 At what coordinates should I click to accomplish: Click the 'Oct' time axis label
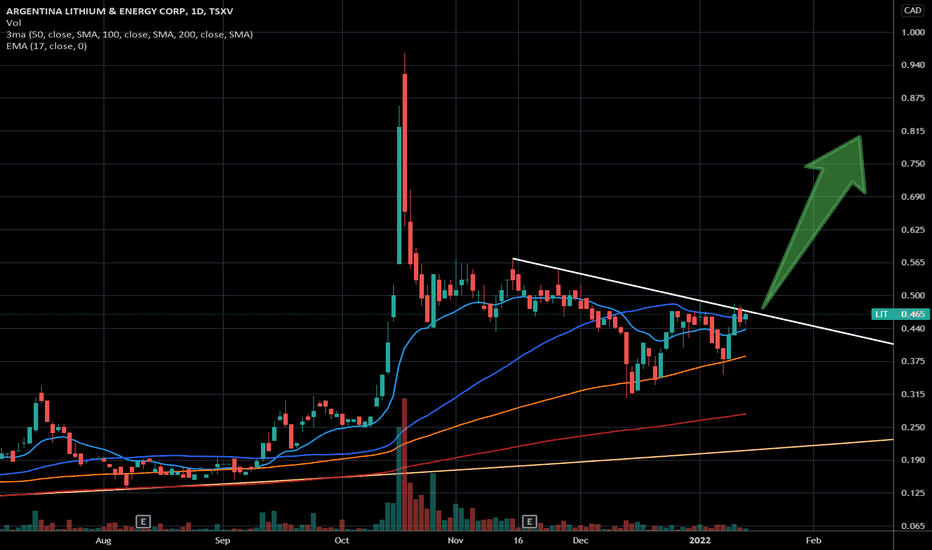pos(342,540)
